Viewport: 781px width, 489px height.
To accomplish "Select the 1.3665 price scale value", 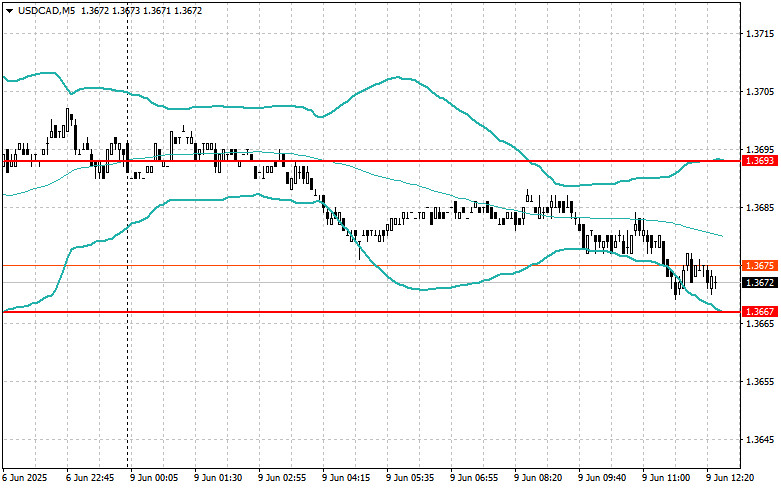I will tap(760, 324).
